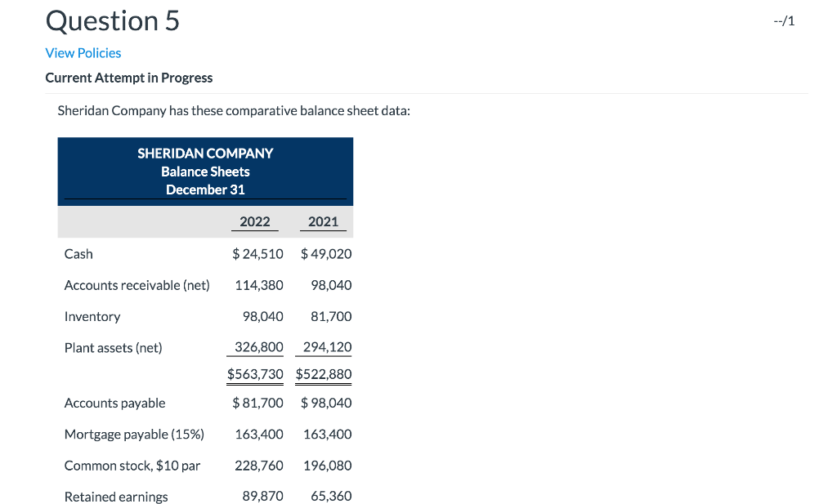The image size is (837, 504).
Task: Click the Mortgage payable (15%) label
Action: tap(134, 434)
